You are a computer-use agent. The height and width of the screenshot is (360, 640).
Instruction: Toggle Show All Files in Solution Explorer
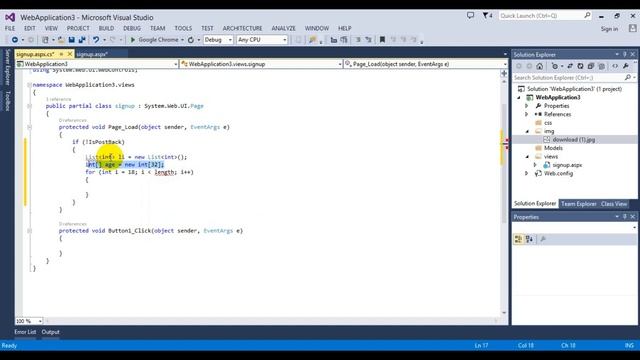[601, 66]
